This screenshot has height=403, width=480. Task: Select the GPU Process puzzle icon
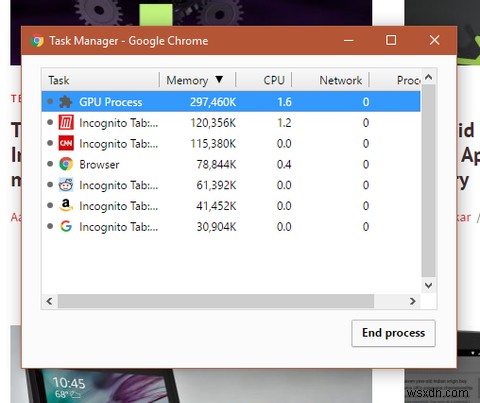(x=66, y=102)
